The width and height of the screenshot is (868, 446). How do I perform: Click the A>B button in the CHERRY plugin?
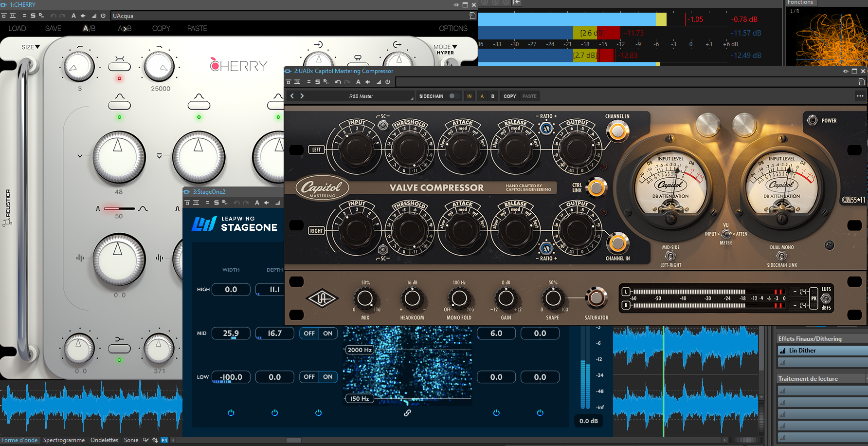(x=125, y=28)
